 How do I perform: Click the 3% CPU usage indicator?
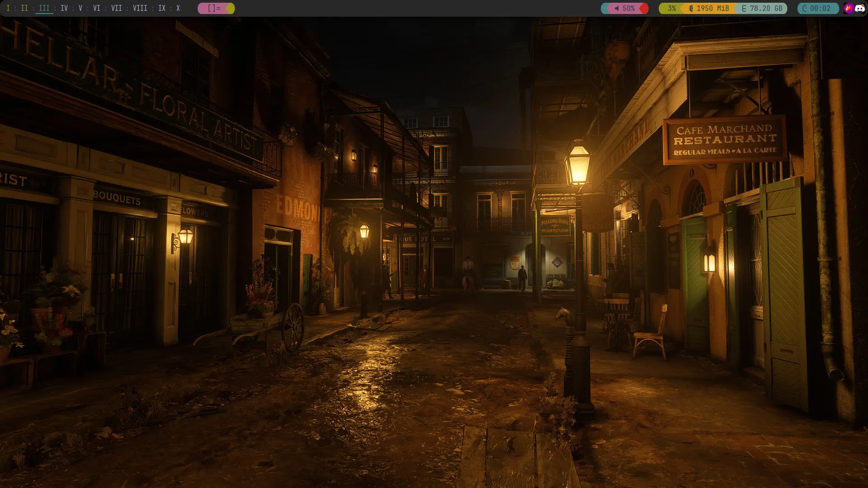point(671,8)
